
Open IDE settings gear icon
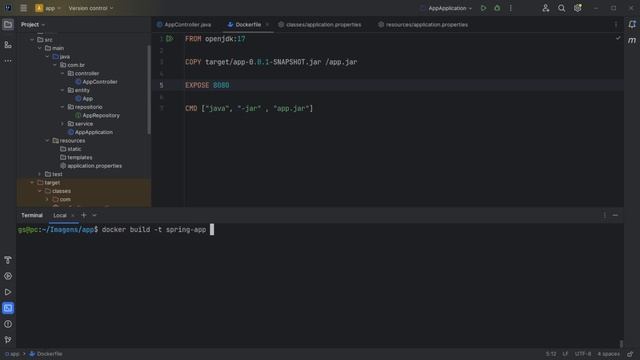point(578,8)
